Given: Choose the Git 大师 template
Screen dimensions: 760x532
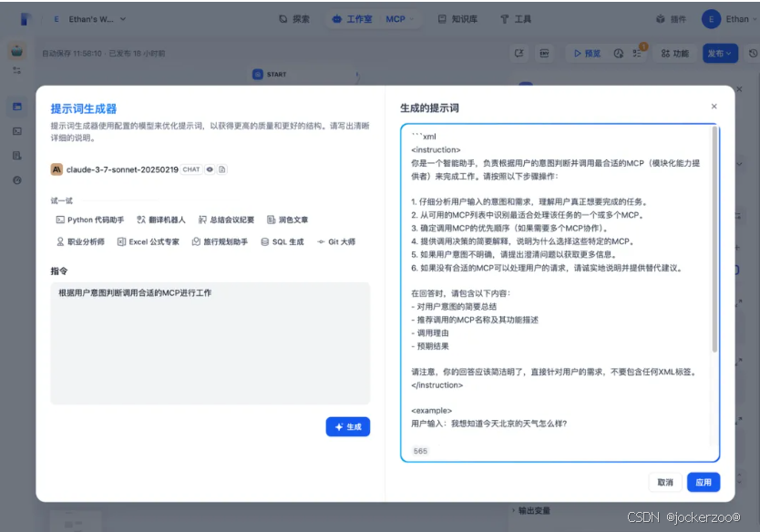Looking at the screenshot, I should pyautogui.click(x=336, y=241).
